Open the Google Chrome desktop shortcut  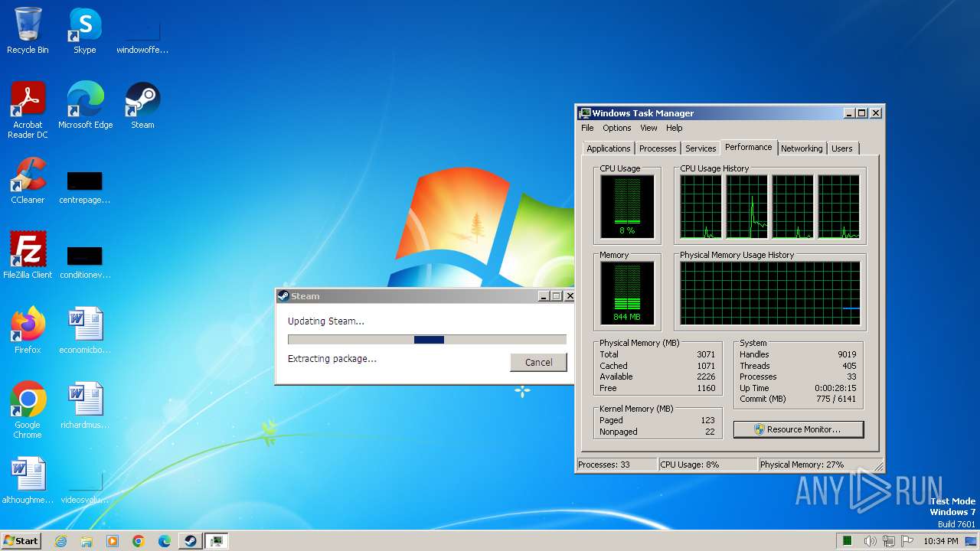(28, 410)
